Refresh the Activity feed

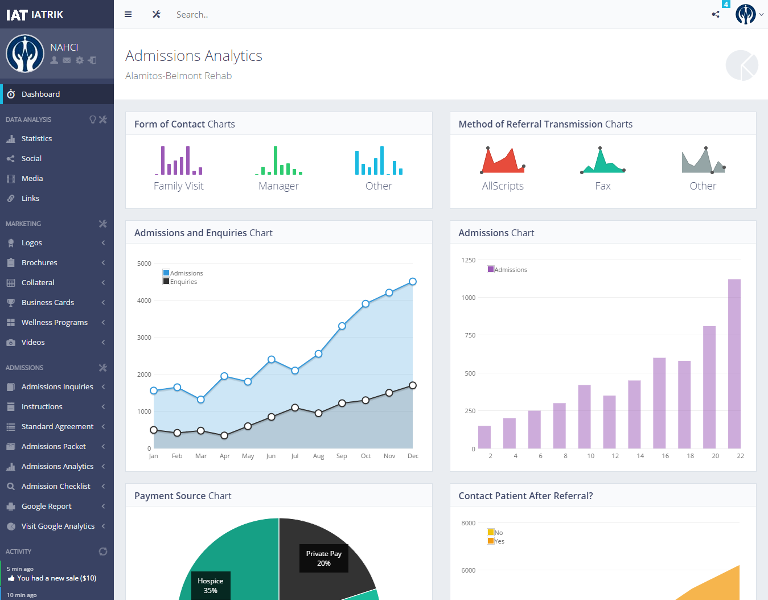(102, 551)
